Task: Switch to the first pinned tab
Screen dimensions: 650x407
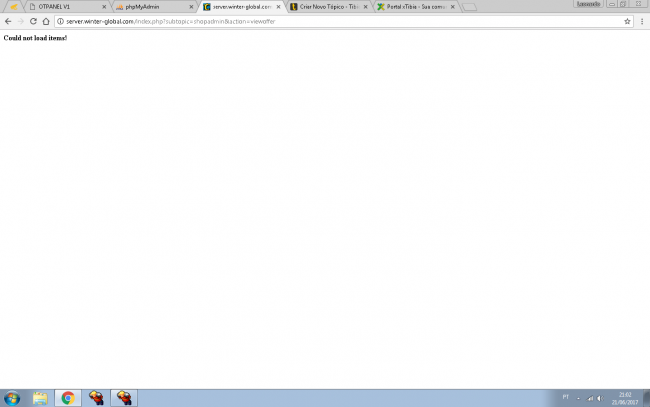Action: pyautogui.click(x=14, y=7)
